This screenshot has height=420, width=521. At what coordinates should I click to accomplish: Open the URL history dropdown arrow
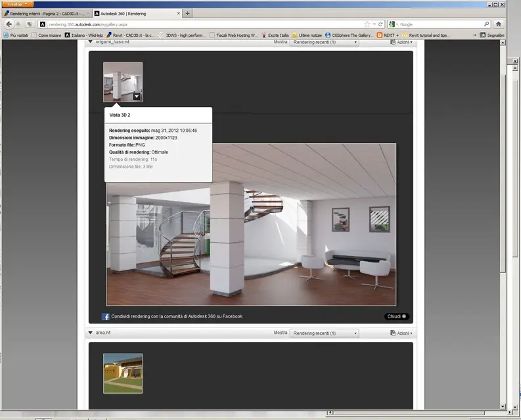374,24
